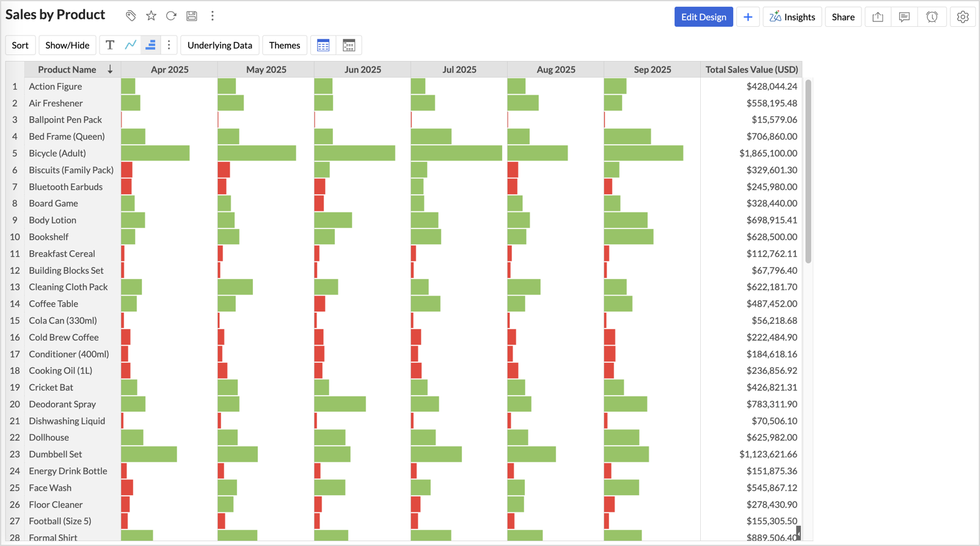This screenshot has height=546, width=980.
Task: Open settings gear in top right
Action: tap(962, 17)
